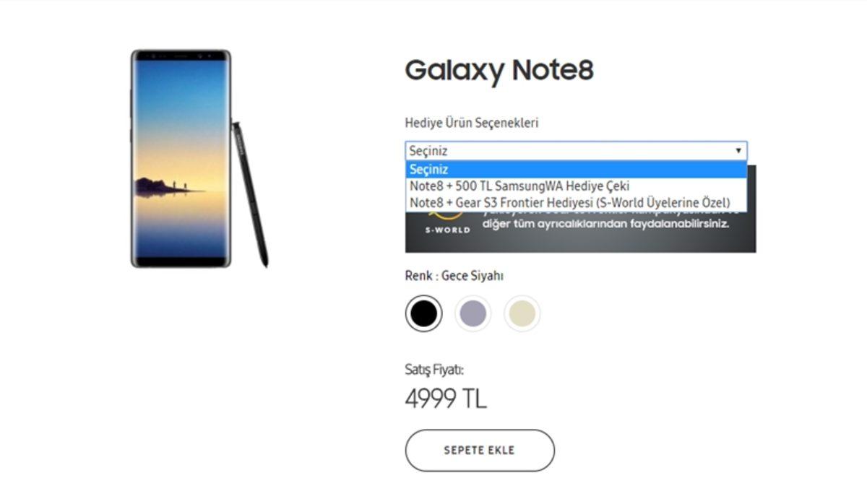
Task: Click the 4999 TL price text
Action: pos(446,397)
